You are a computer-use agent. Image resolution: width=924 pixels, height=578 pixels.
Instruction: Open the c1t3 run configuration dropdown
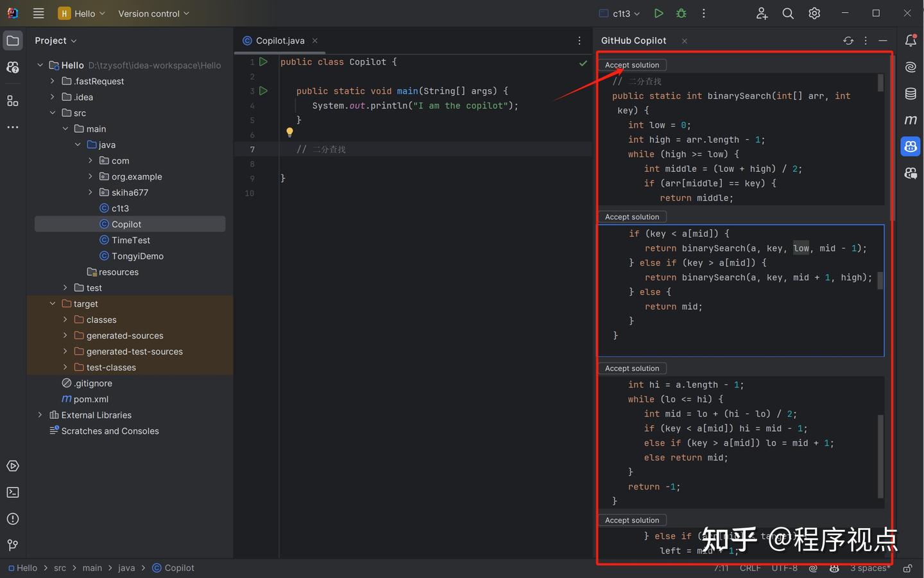[618, 13]
